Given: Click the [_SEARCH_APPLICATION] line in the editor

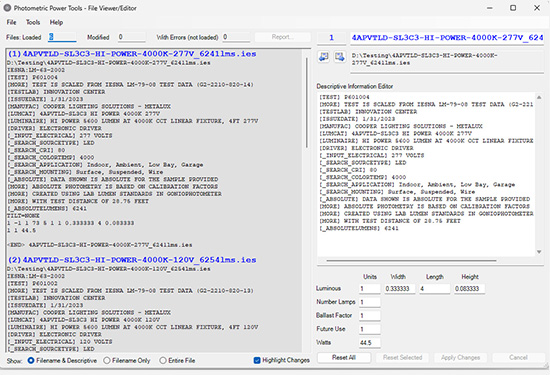Looking at the screenshot, I should 417,185.
